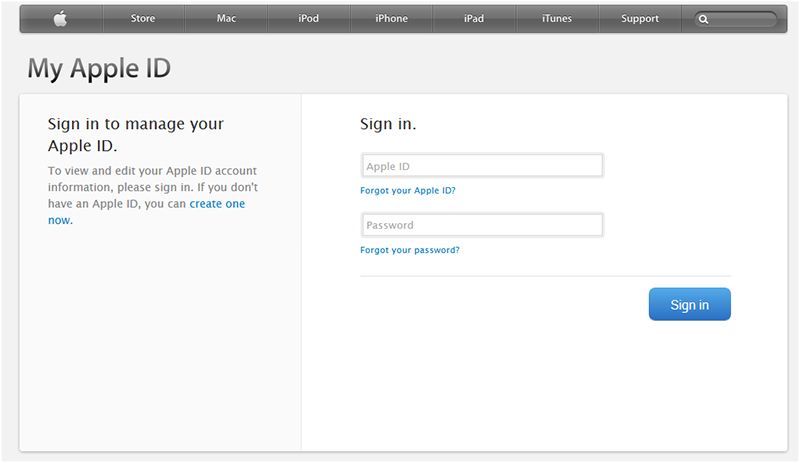Follow the 'Forgot your Apple ID?' link

408,190
